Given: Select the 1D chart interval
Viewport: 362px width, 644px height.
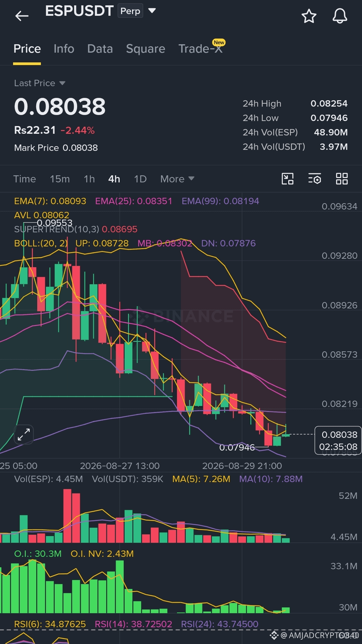Looking at the screenshot, I should [x=140, y=179].
